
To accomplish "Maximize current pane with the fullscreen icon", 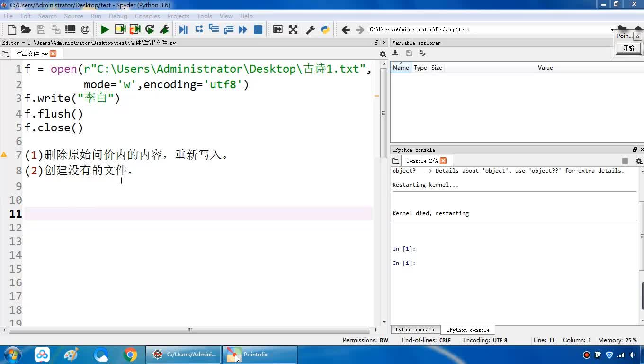I will click(293, 29).
